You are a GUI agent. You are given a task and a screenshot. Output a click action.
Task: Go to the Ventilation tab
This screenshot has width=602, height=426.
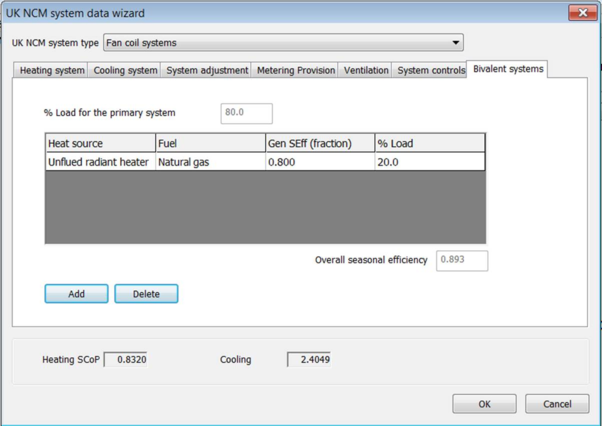coord(366,71)
